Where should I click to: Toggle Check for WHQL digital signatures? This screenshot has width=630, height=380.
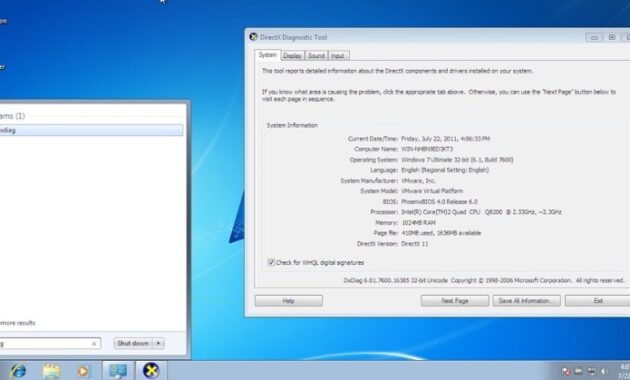271,262
